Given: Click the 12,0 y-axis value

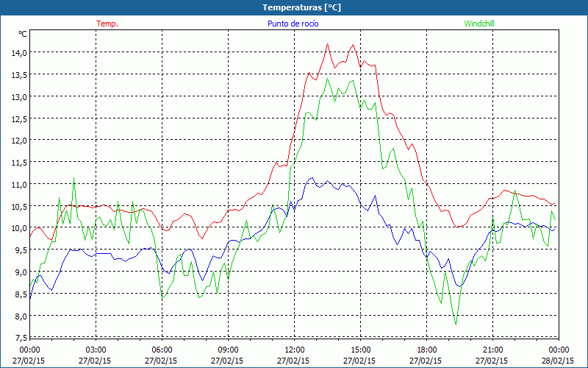Looking at the screenshot, I should 20,141.
